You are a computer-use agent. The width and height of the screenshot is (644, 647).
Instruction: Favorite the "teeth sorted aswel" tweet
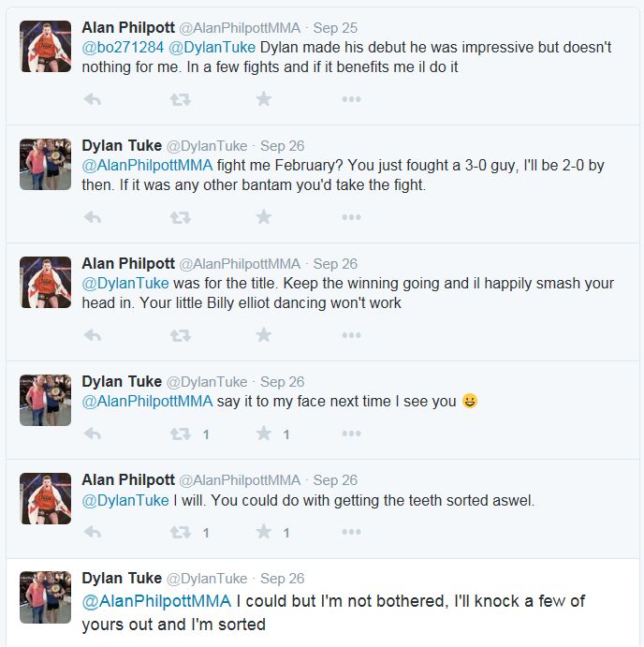pos(264,532)
